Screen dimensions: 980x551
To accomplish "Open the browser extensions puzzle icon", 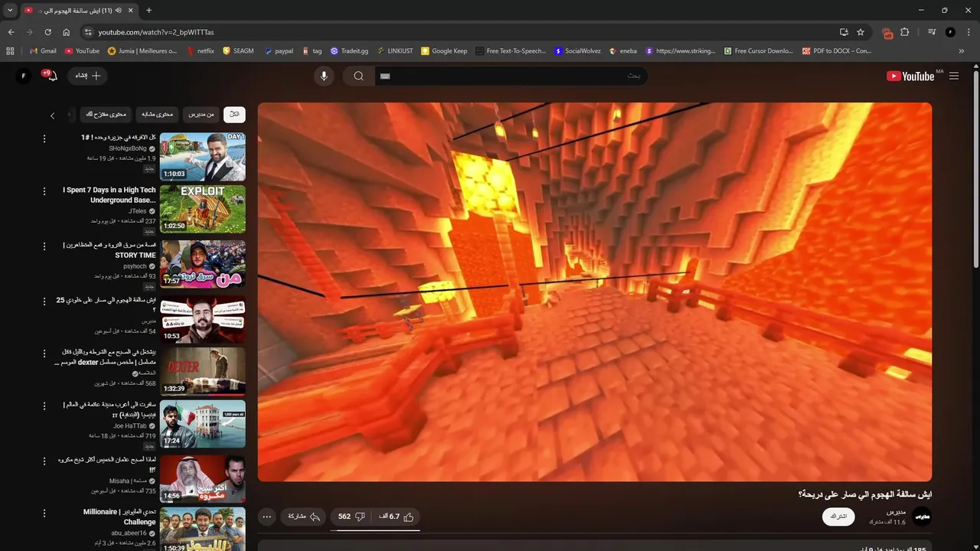I will coord(905,32).
